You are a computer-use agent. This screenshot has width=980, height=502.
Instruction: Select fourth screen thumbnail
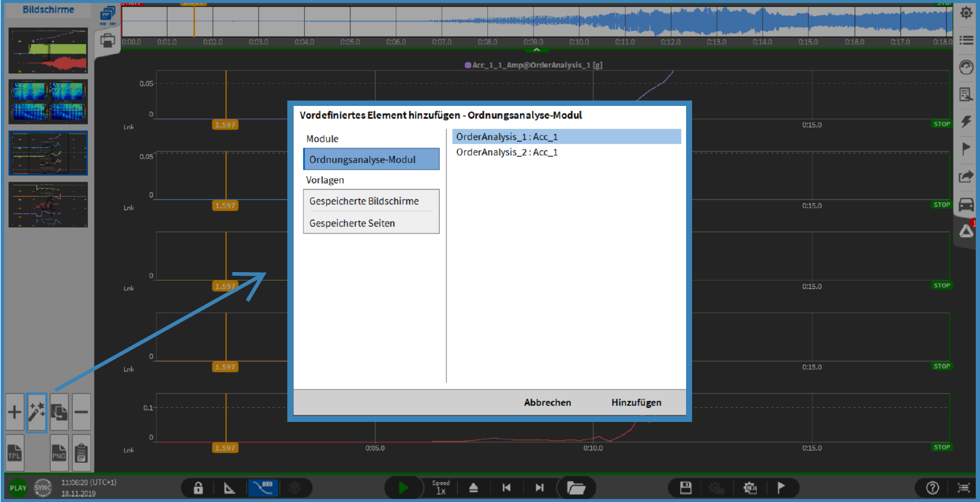coord(48,205)
